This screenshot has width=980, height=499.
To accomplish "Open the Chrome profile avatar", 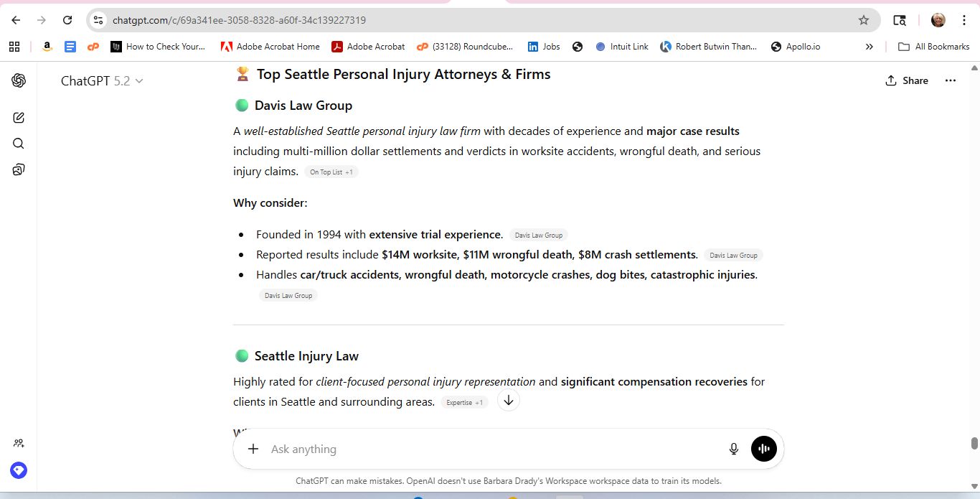I will tap(938, 20).
